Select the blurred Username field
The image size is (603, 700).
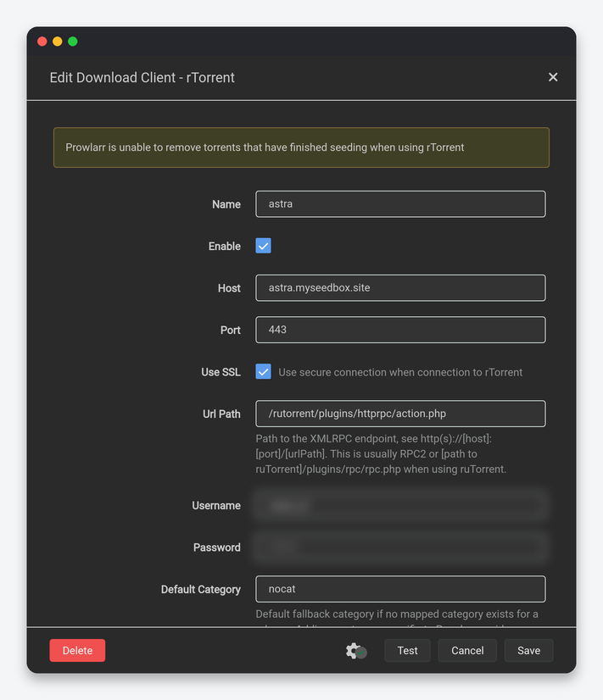(400, 505)
